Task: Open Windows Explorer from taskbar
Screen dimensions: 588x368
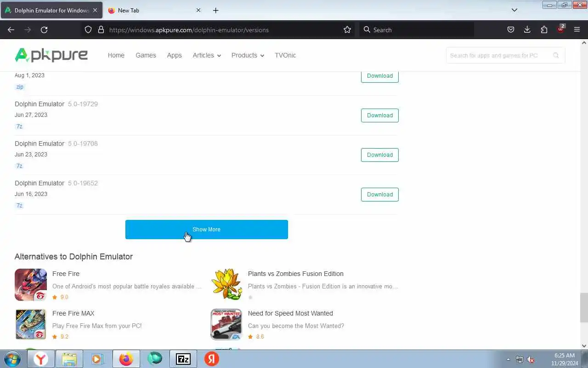Action: click(x=69, y=359)
